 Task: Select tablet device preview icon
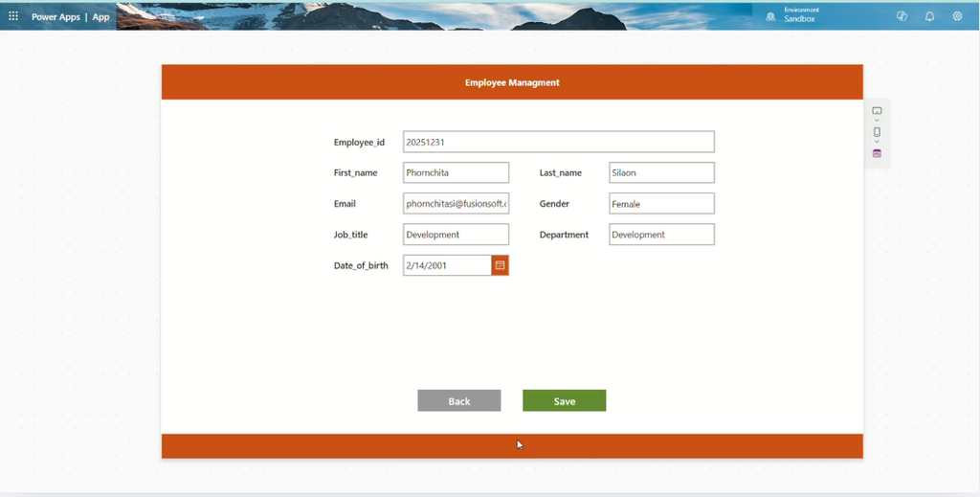pyautogui.click(x=877, y=111)
